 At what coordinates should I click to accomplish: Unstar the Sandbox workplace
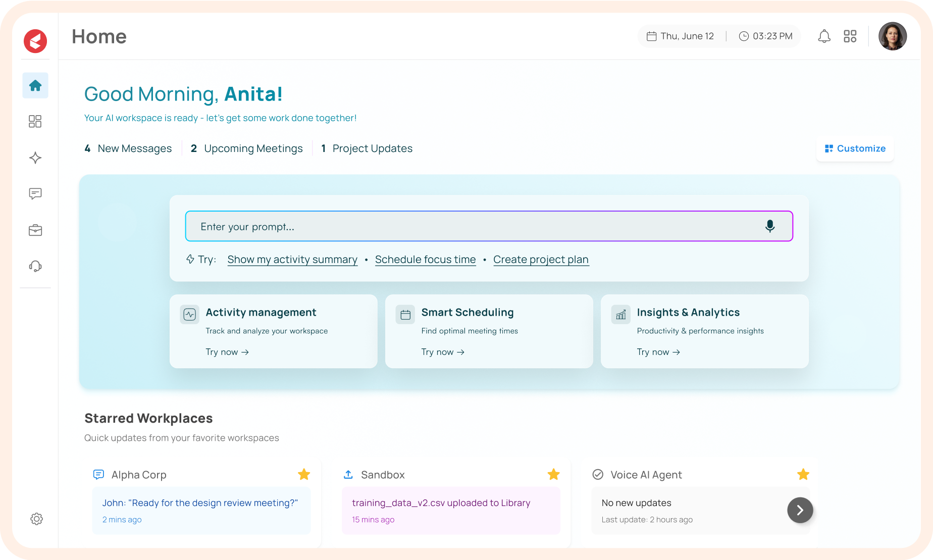[x=554, y=474]
